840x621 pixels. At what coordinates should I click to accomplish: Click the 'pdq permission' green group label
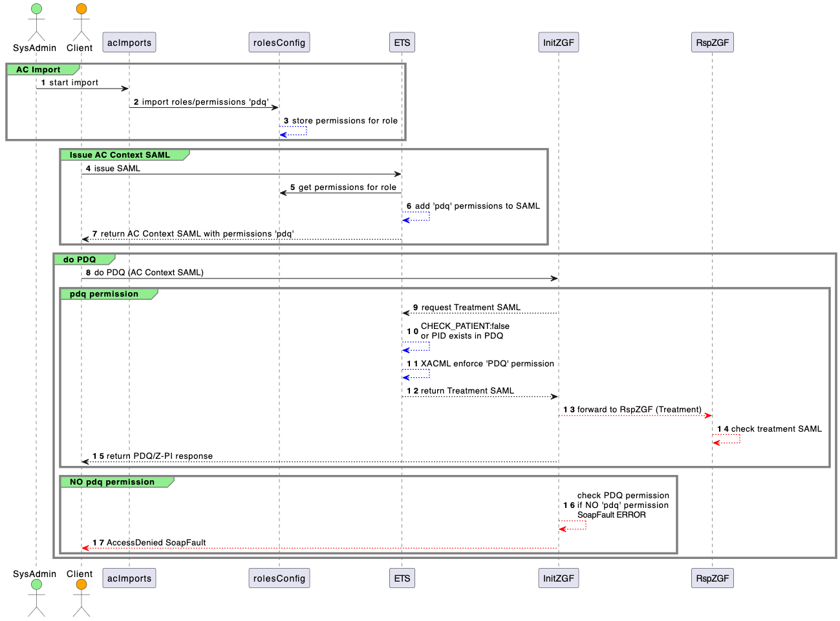[104, 294]
